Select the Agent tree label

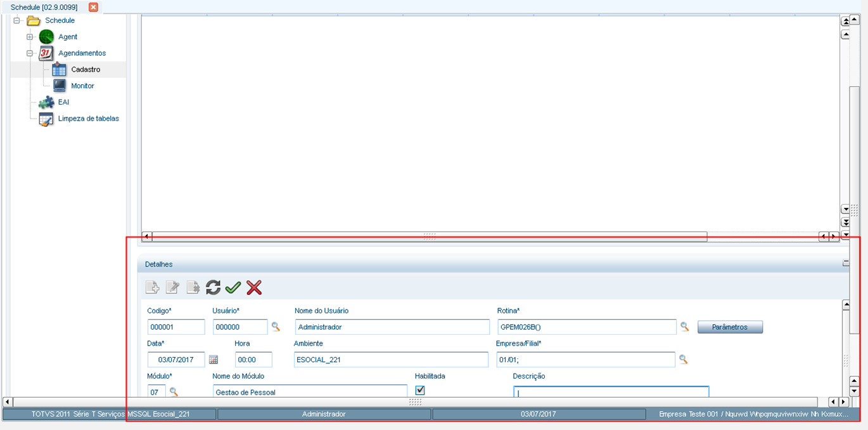(68, 37)
